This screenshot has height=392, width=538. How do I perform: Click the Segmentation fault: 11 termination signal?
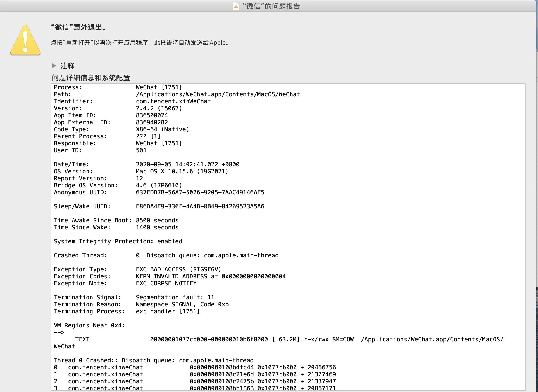pos(175,297)
